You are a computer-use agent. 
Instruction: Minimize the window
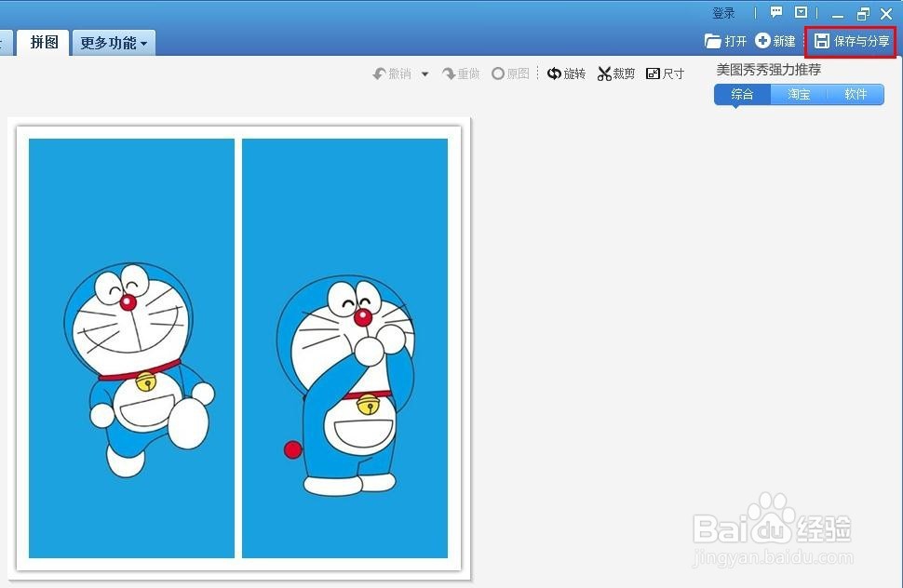tap(838, 14)
